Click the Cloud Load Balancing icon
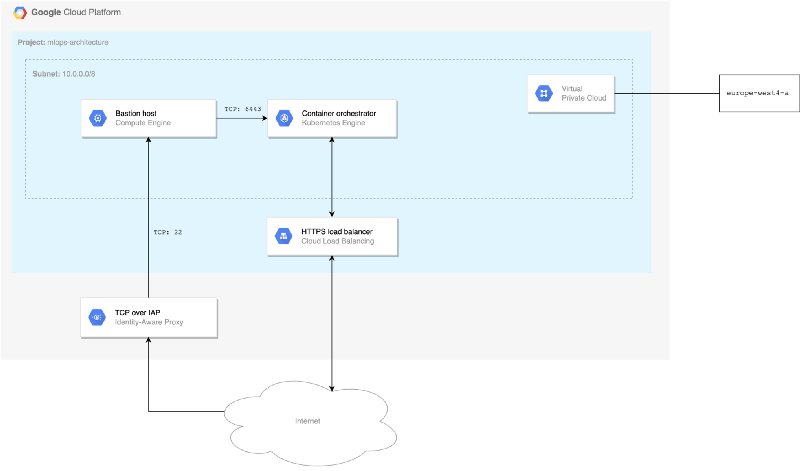This screenshot has height=471, width=800. [283, 237]
